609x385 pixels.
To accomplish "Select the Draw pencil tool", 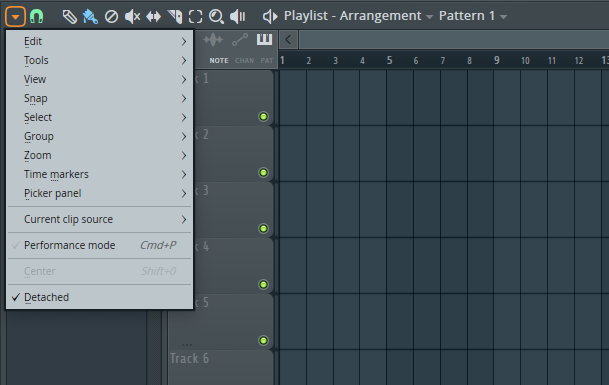I will coord(70,17).
